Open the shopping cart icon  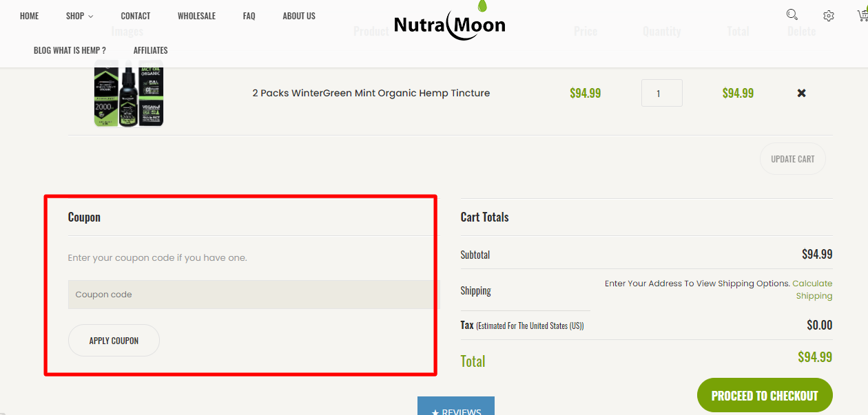862,15
